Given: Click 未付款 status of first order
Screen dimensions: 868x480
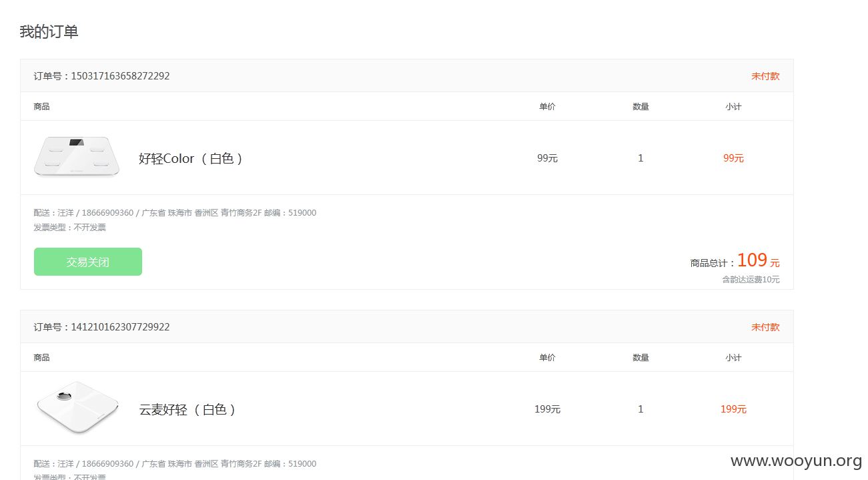Looking at the screenshot, I should [765, 76].
